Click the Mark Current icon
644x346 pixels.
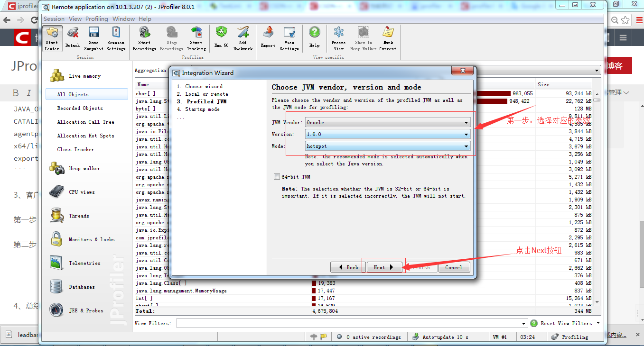coord(388,38)
